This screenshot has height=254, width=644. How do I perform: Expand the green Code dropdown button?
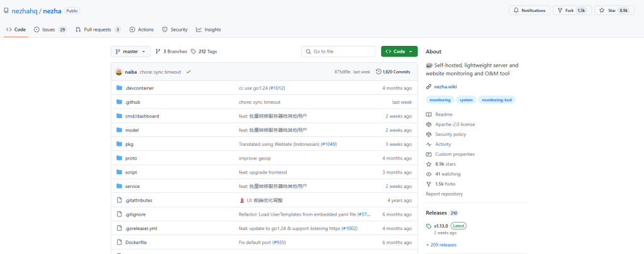[x=399, y=52]
